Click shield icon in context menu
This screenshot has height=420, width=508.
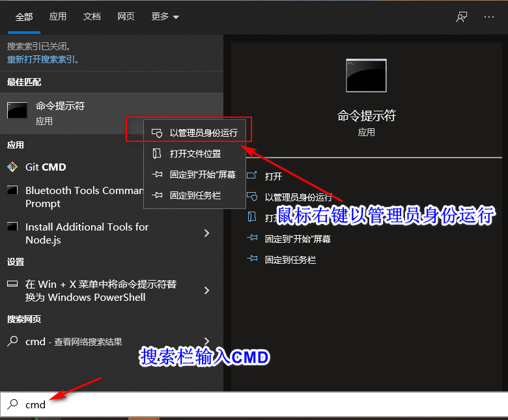pos(157,133)
